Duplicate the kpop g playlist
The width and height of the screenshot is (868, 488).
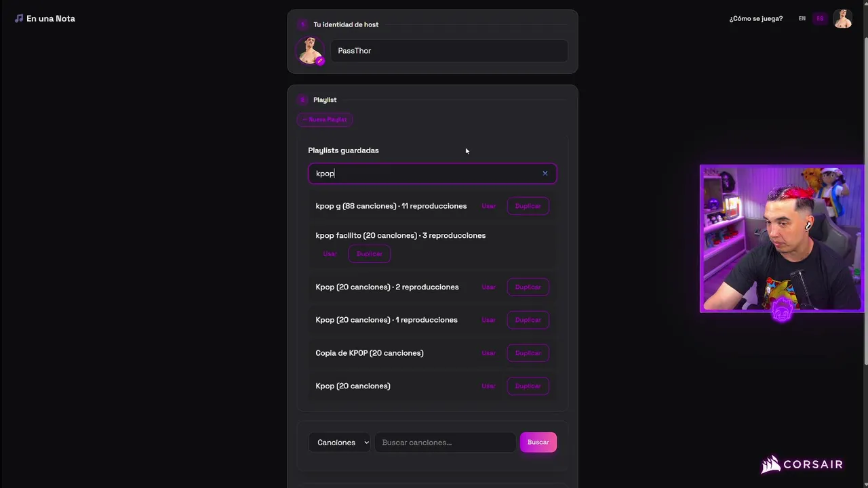(x=528, y=206)
